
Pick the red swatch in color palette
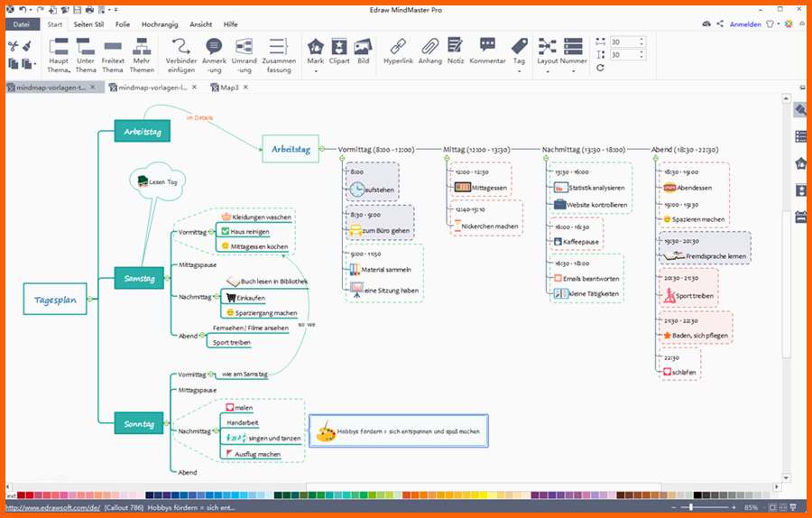29,495
